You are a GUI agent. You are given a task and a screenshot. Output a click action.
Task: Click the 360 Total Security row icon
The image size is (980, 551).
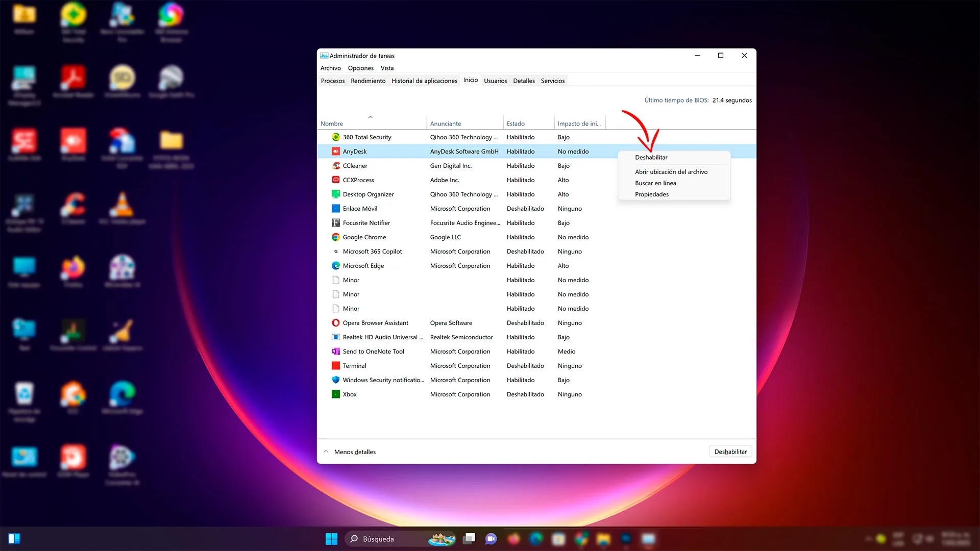(x=335, y=137)
